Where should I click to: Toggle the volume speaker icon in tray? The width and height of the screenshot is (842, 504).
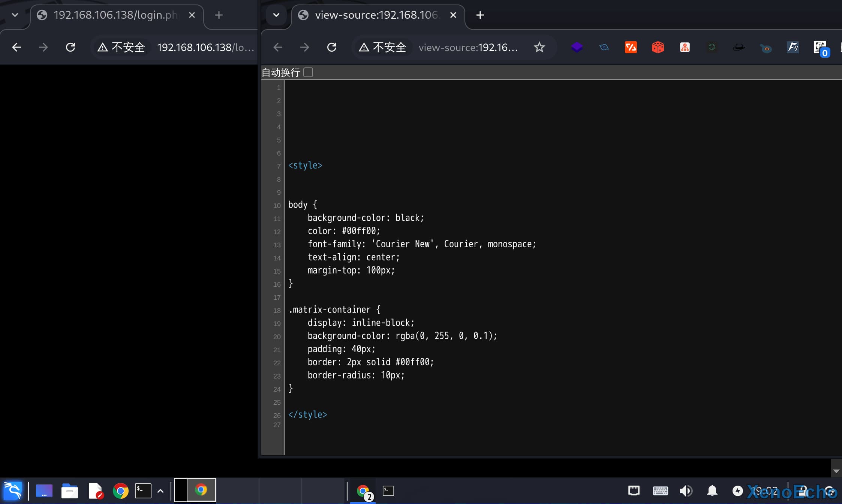(x=686, y=491)
